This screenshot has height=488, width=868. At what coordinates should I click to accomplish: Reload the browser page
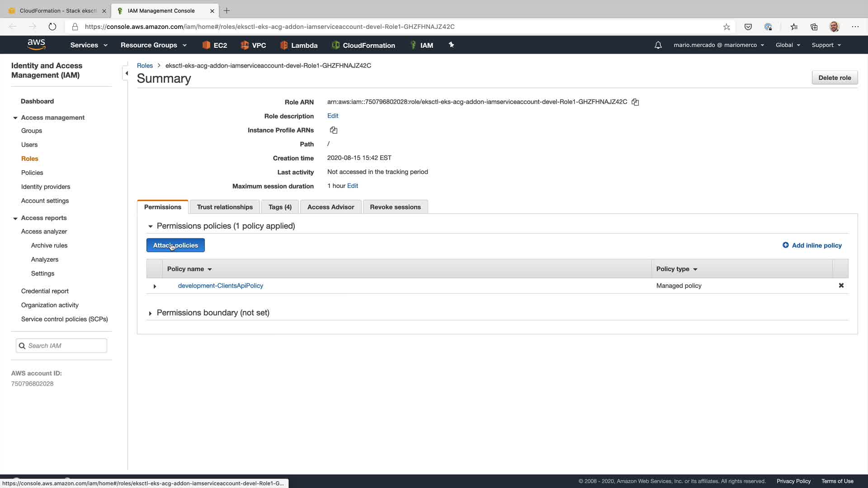(52, 27)
